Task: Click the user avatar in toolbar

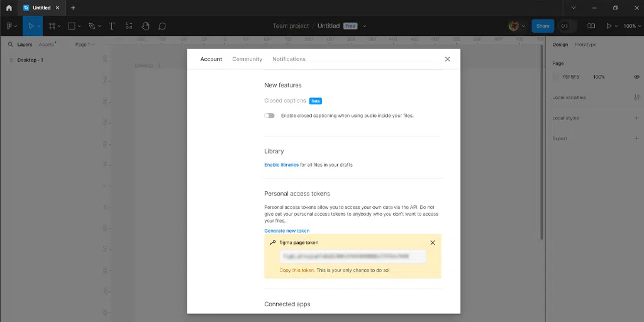Action: point(513,26)
